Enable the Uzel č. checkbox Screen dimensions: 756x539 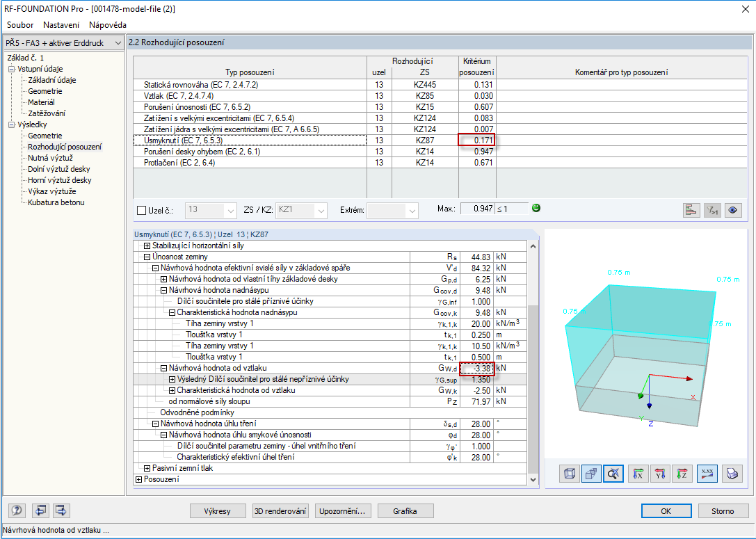(x=141, y=210)
